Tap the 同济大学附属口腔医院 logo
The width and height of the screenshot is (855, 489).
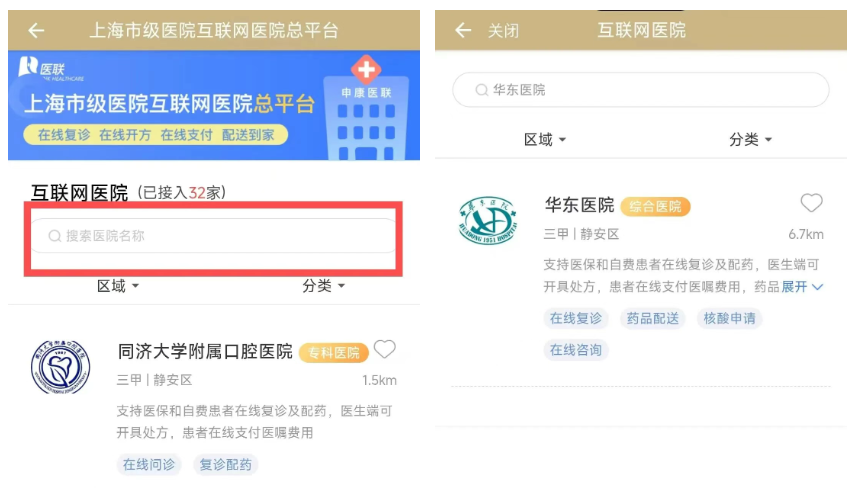point(60,366)
